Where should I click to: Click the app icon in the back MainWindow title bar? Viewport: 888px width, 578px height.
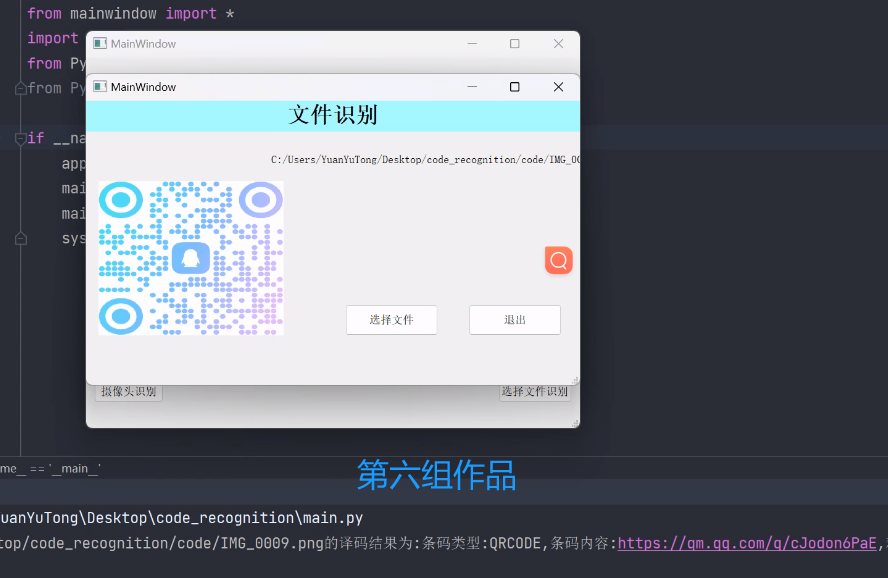pyautogui.click(x=99, y=43)
